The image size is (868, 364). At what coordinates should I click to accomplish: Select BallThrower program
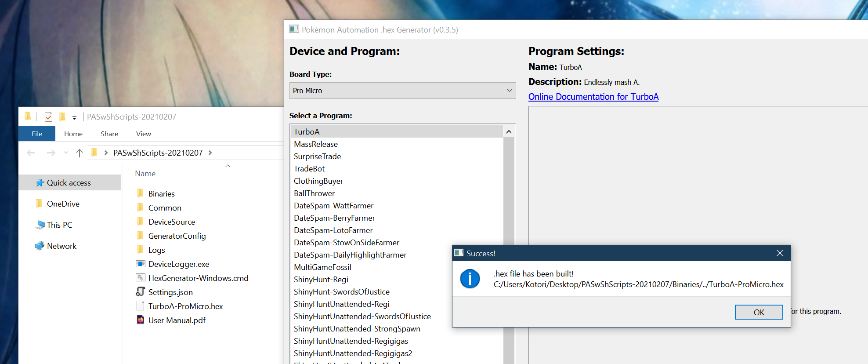click(397, 193)
